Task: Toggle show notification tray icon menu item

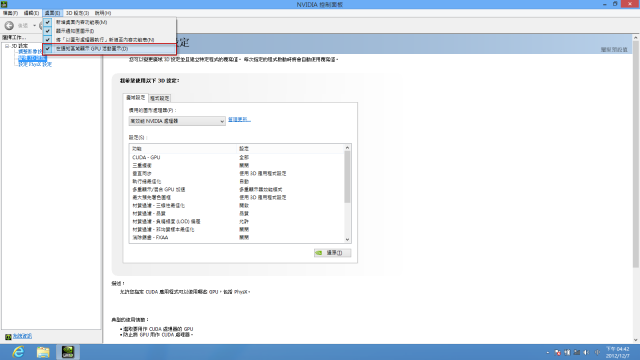Action: 109,31
